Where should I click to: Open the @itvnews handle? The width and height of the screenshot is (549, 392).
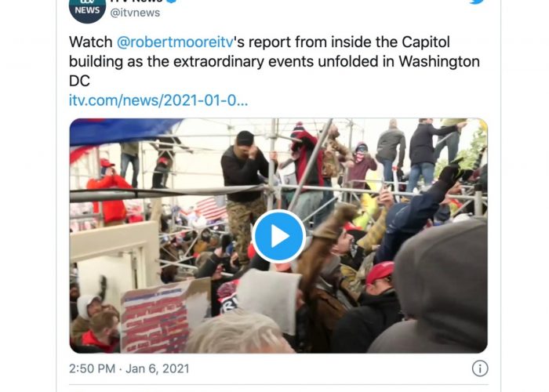[135, 13]
